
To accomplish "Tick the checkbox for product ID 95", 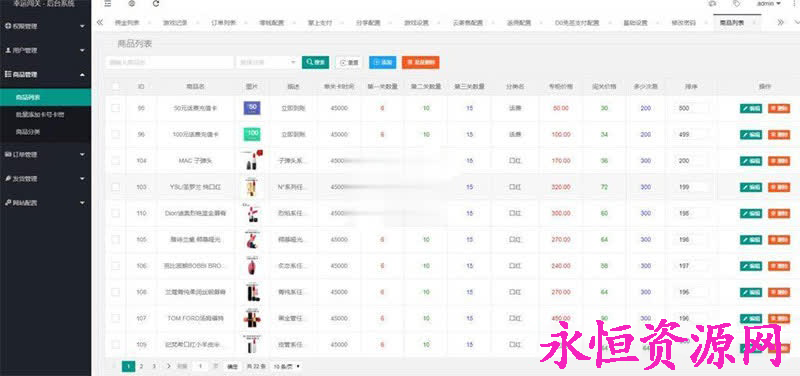I will (116, 108).
